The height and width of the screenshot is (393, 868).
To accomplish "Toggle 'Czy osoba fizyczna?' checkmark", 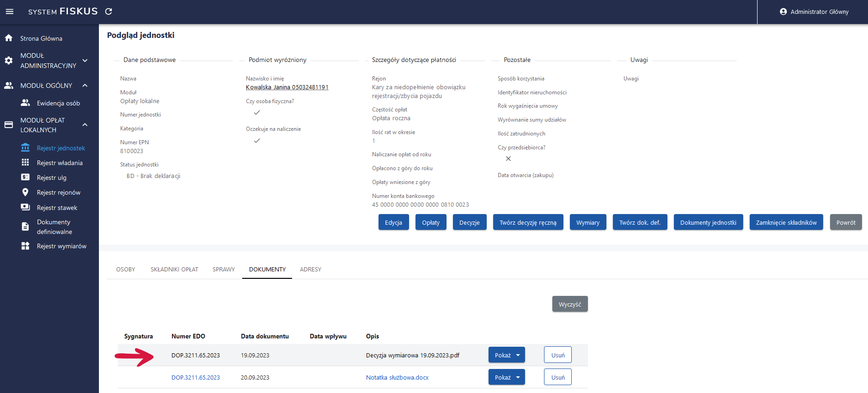I will point(257,112).
